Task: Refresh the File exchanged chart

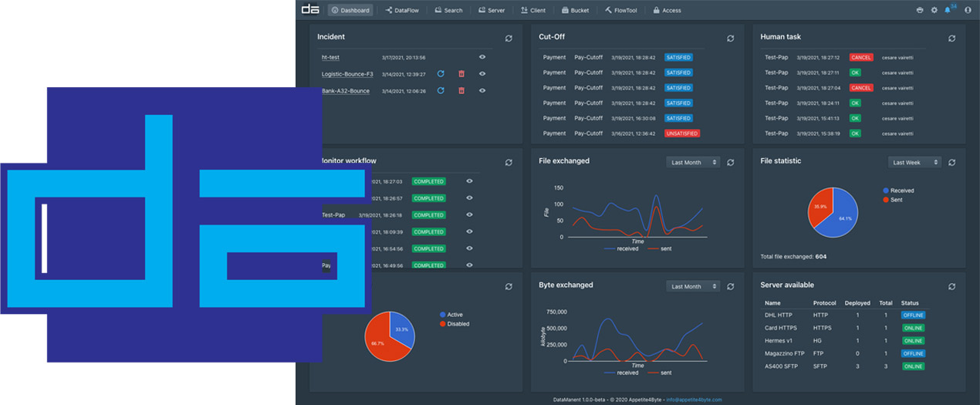Action: pyautogui.click(x=730, y=162)
